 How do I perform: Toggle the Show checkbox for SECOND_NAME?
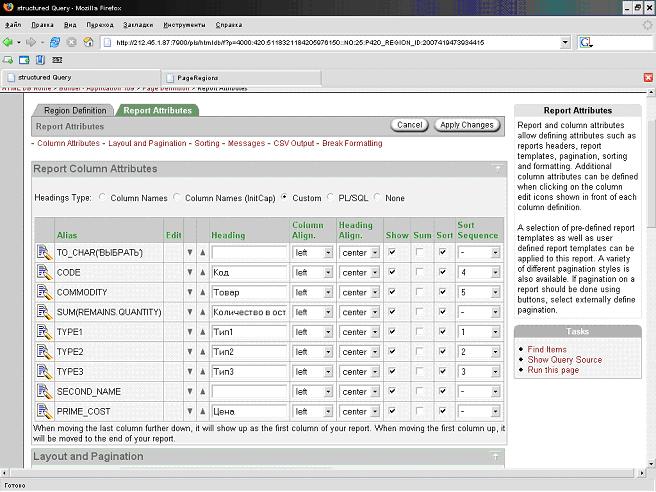[392, 391]
